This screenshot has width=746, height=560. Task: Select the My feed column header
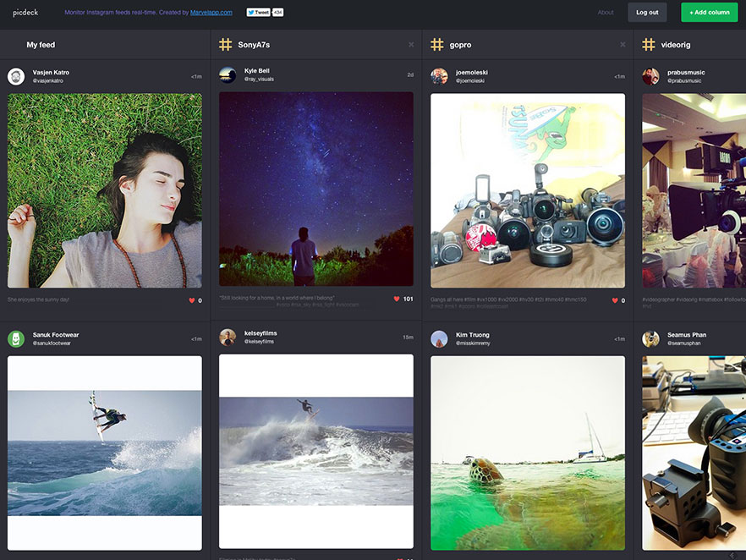coord(41,45)
